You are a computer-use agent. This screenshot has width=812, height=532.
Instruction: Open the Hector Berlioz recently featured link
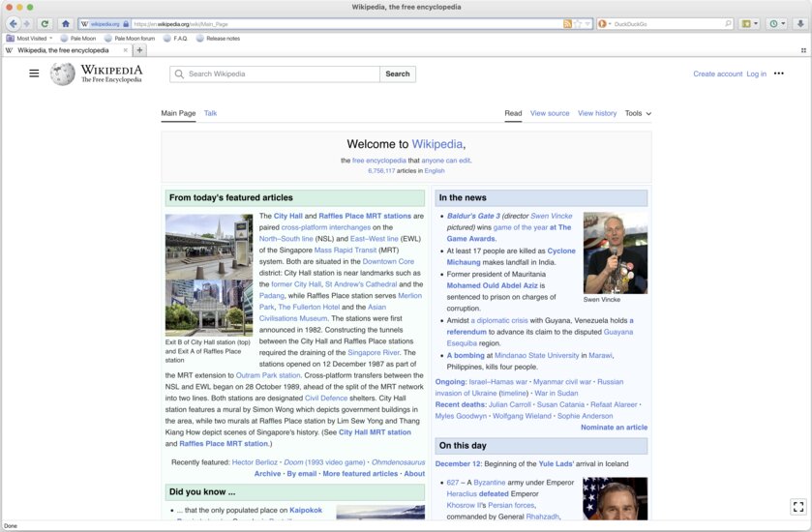[x=255, y=462]
